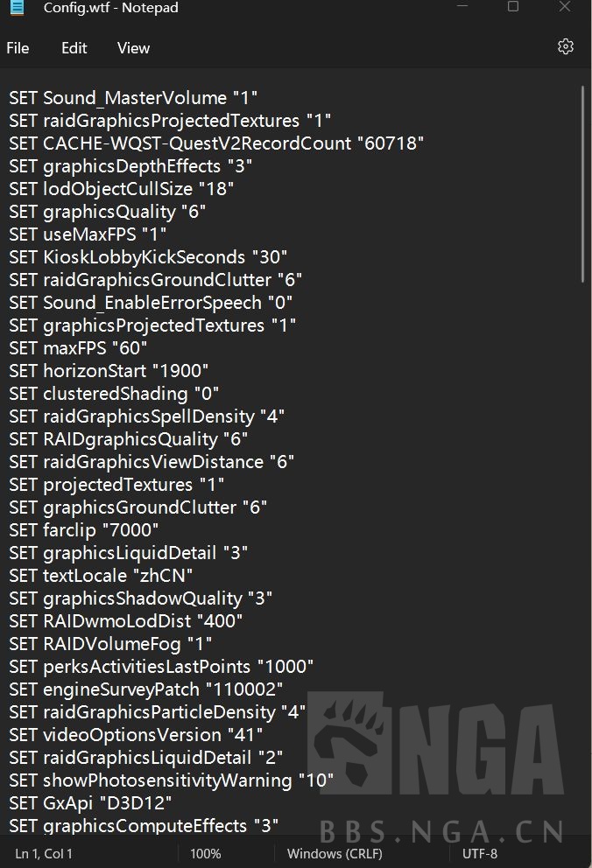Open the File menu

click(x=18, y=48)
